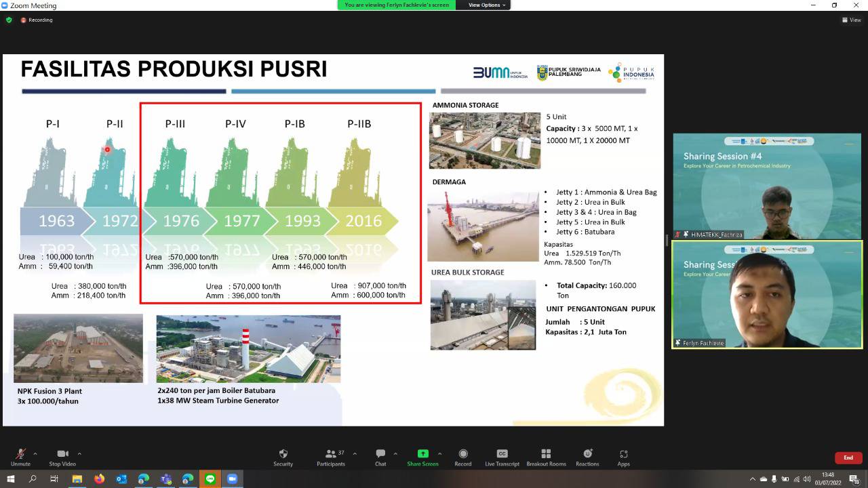Open Firefox from taskbar

(x=100, y=479)
